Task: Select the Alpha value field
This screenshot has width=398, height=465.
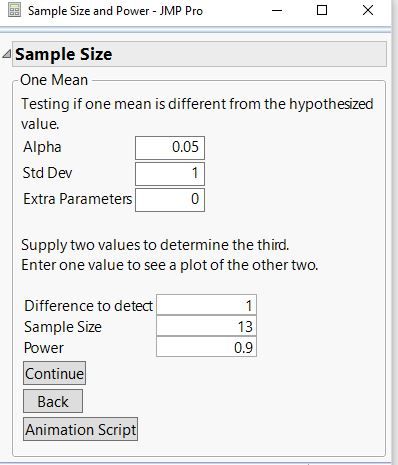Action: (170, 147)
